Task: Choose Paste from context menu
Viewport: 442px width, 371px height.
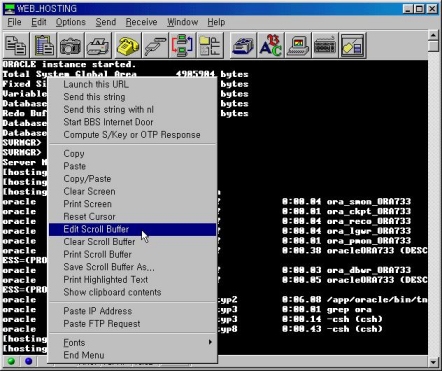Action: click(x=132, y=166)
